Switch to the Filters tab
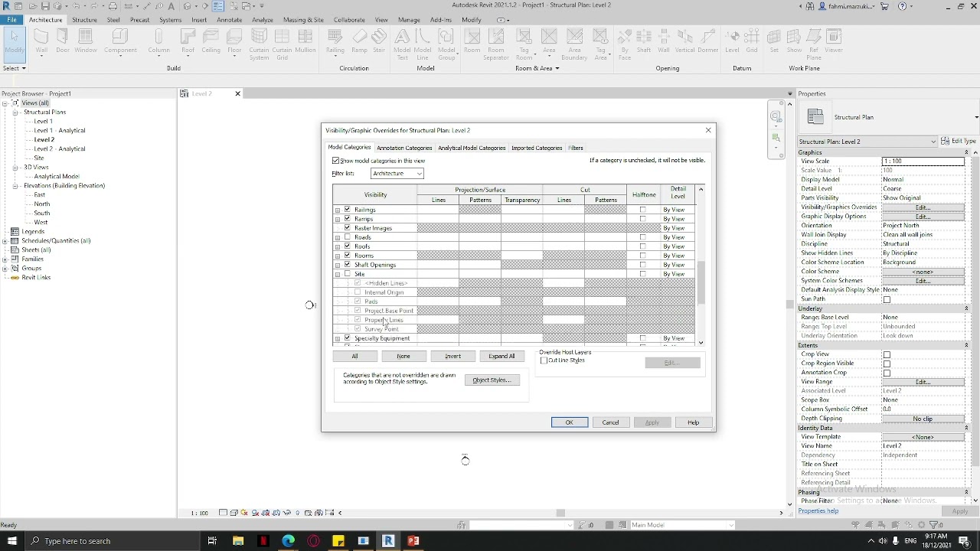This screenshot has height=551, width=980. [x=576, y=148]
